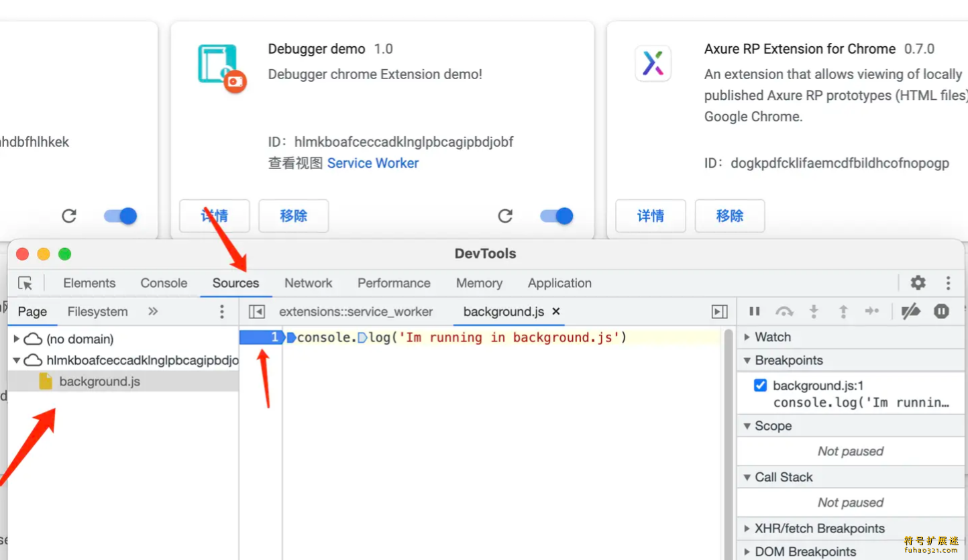Open the Memory tab

(x=479, y=283)
